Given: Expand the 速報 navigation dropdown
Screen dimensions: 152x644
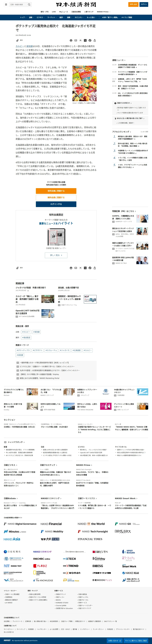Looking at the screenshot, I should click(x=31, y=17).
